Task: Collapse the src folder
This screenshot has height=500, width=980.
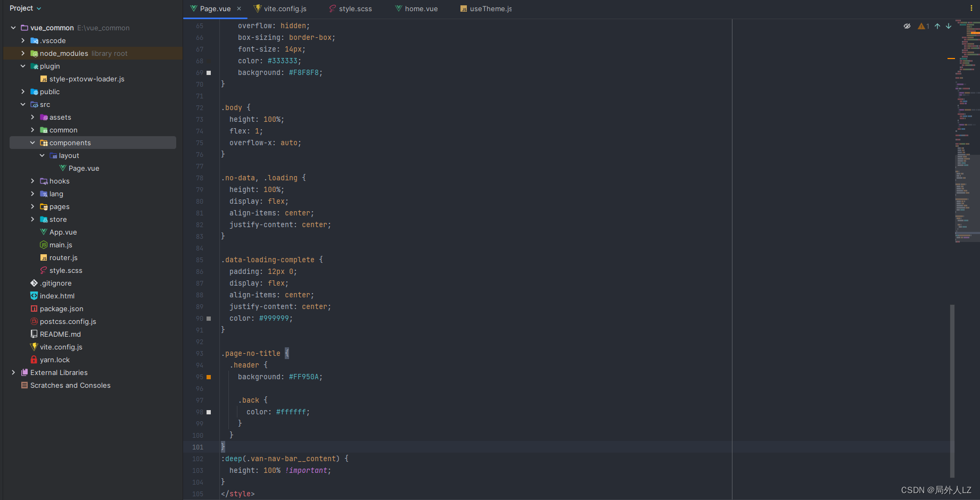Action: [x=23, y=104]
